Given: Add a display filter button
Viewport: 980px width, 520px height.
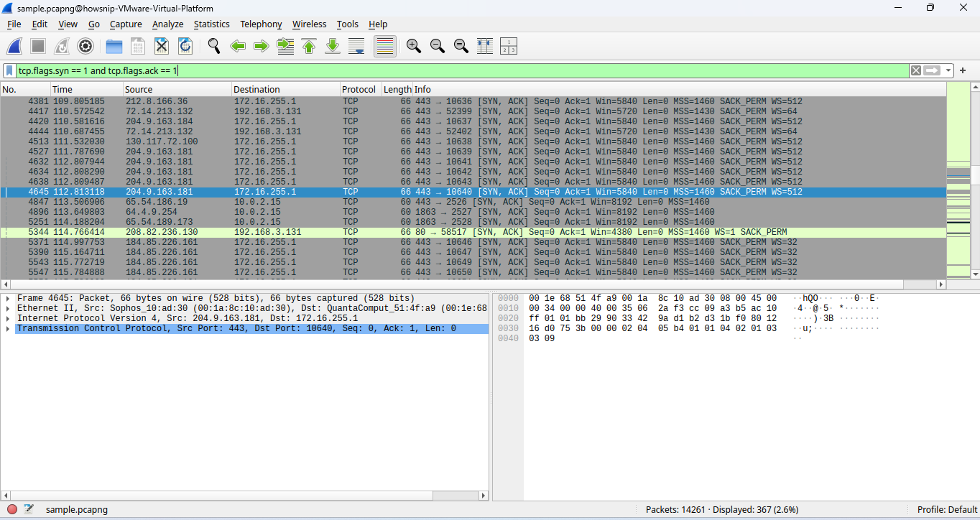Looking at the screenshot, I should (963, 70).
